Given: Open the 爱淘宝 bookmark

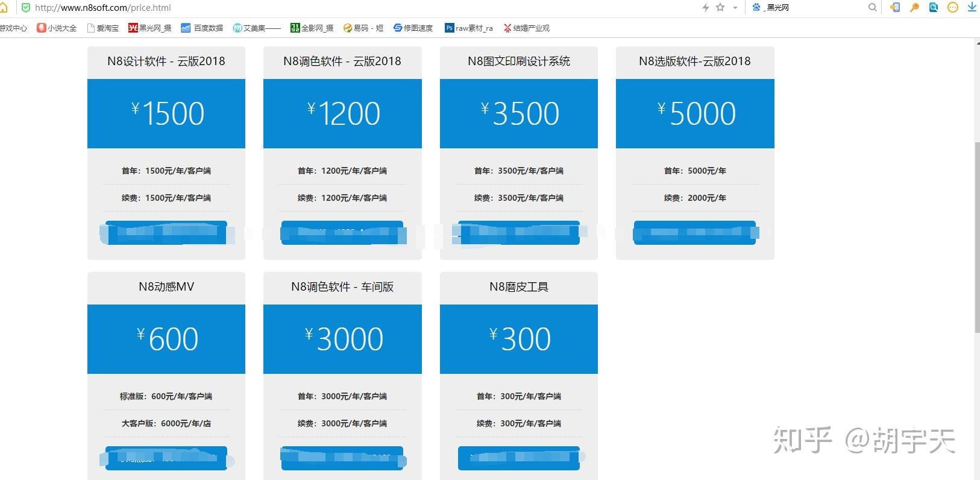Looking at the screenshot, I should tap(103, 28).
